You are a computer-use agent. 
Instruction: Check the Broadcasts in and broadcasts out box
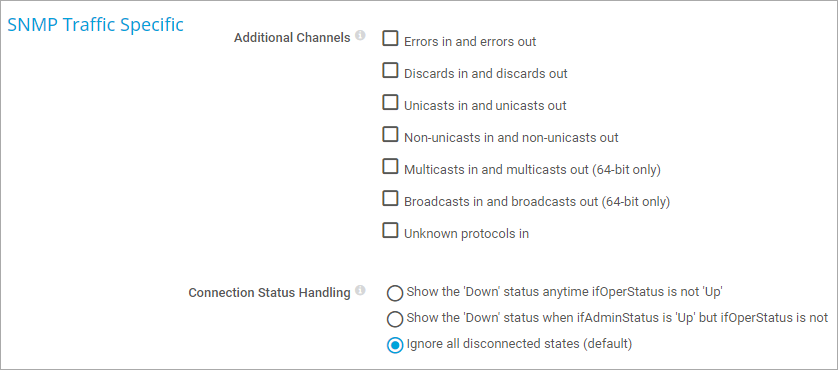(391, 199)
